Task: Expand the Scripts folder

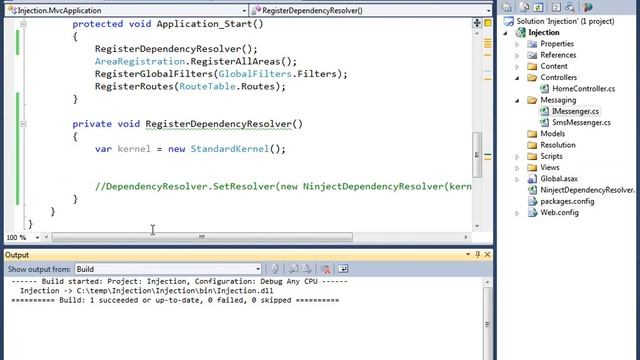Action: click(517, 156)
